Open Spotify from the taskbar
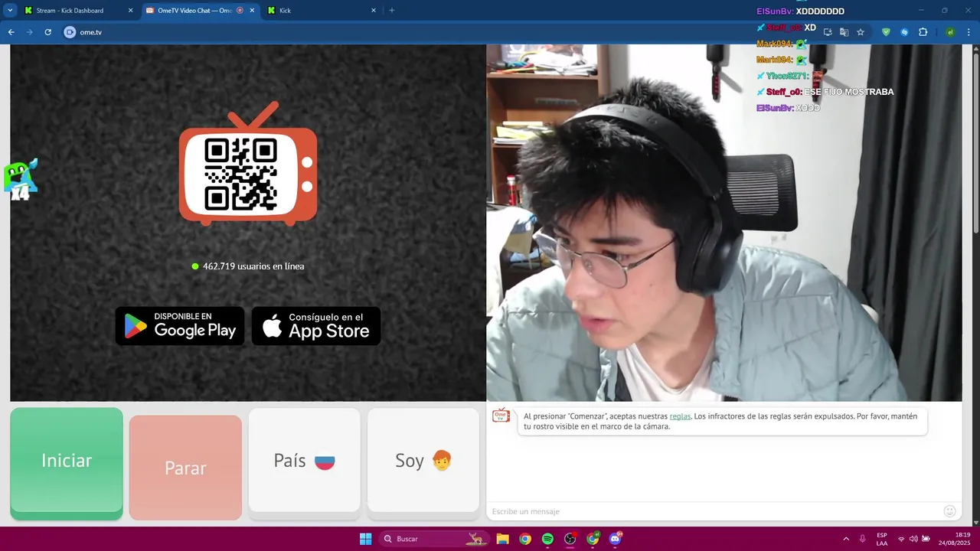Screen dimensions: 980x551 (x=547, y=539)
